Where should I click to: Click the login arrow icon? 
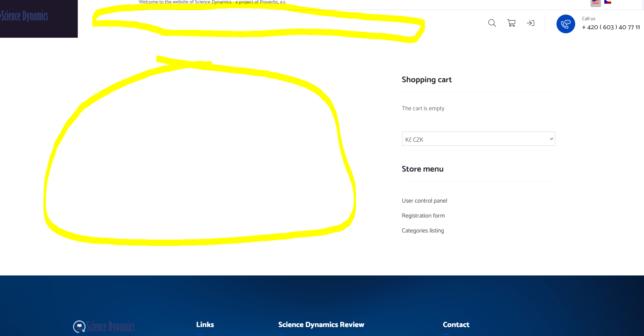coord(530,23)
